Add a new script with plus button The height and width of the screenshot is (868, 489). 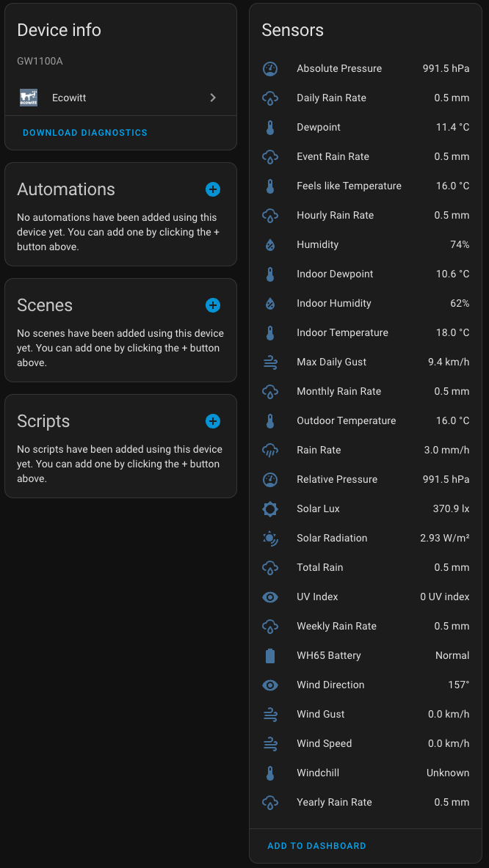(212, 421)
